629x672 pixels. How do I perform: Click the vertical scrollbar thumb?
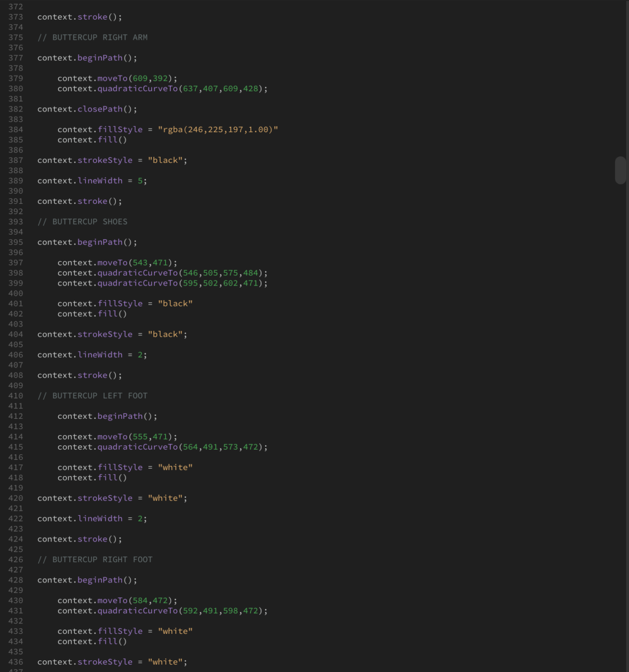click(x=620, y=170)
